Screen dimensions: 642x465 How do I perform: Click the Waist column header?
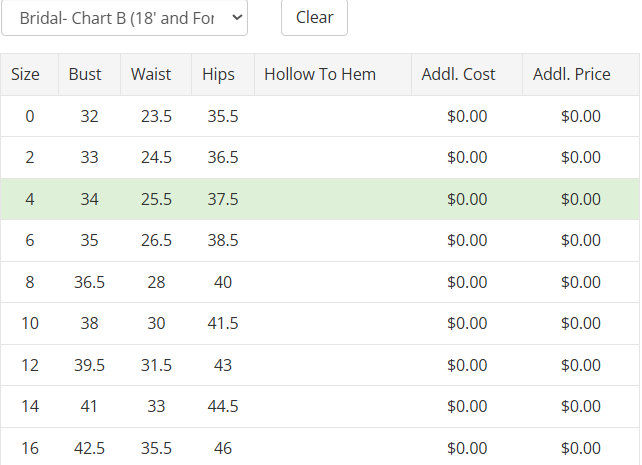151,74
